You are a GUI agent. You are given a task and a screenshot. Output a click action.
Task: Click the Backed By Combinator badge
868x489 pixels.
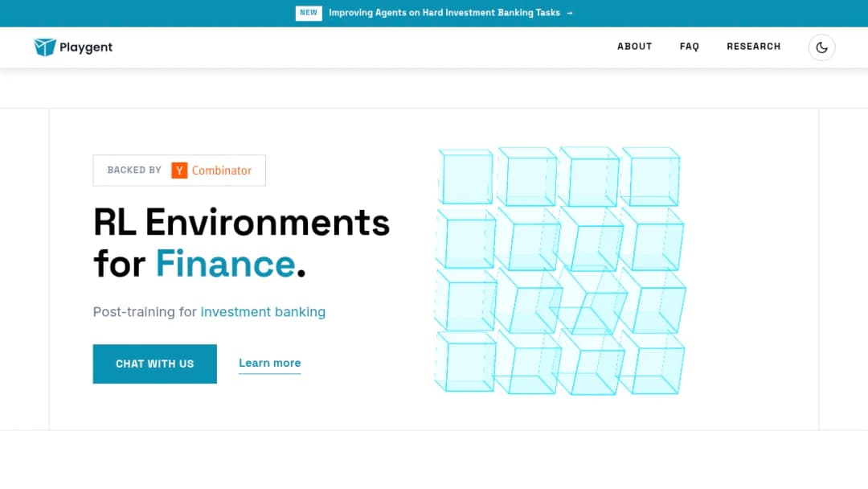click(x=179, y=171)
